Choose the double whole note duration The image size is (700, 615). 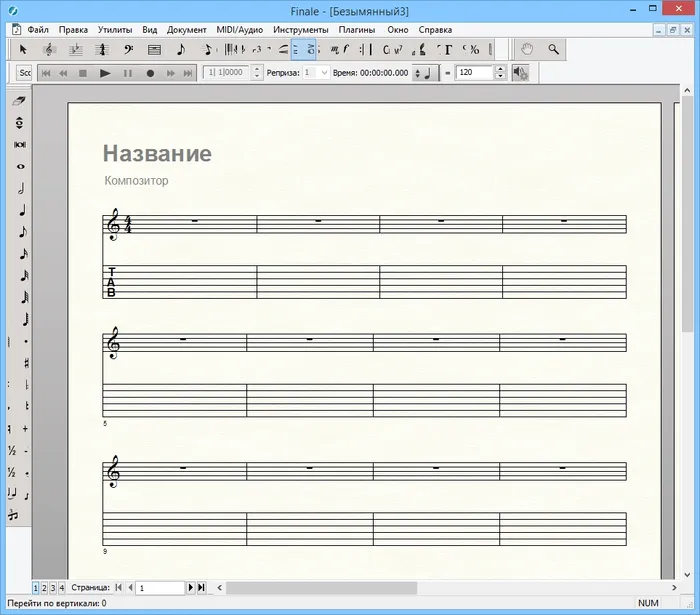20,145
